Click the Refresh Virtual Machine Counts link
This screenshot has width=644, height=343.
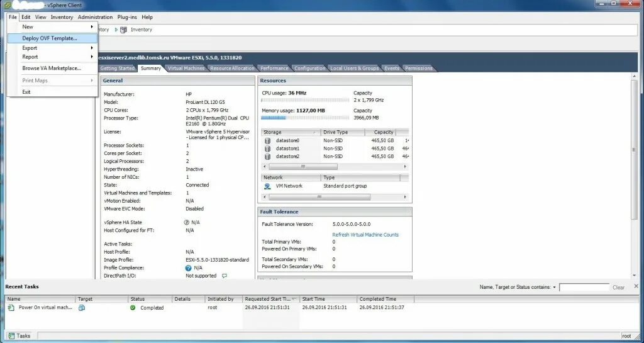[365, 235]
